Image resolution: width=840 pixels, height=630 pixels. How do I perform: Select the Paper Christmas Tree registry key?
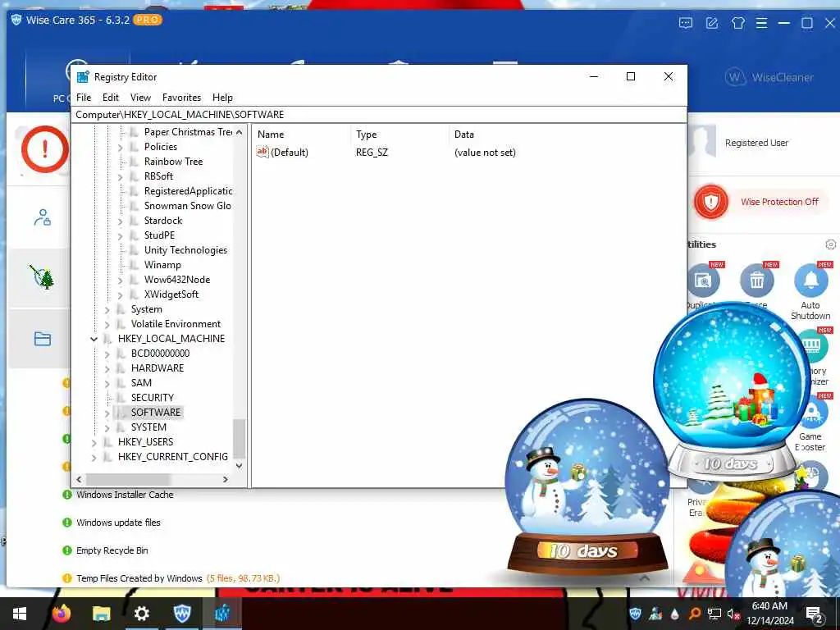point(188,132)
